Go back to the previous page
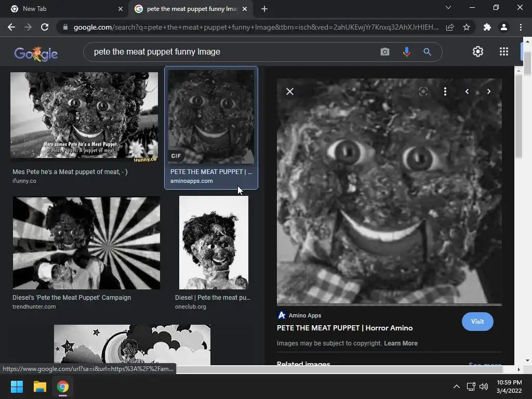 pos(11,27)
